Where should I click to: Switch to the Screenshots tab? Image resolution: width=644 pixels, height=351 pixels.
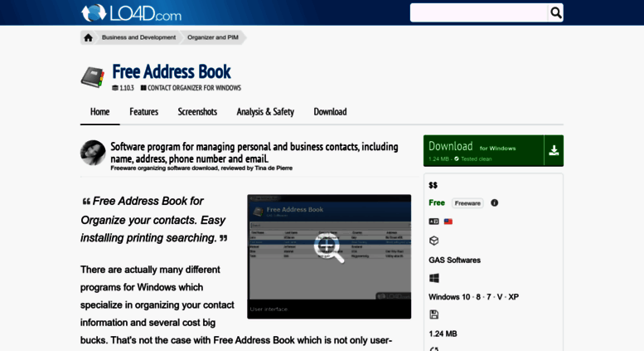pyautogui.click(x=197, y=112)
